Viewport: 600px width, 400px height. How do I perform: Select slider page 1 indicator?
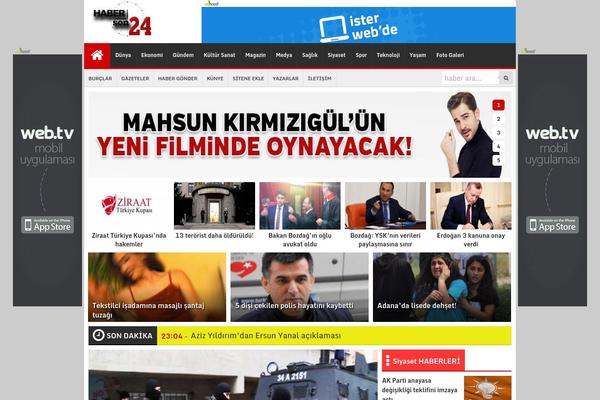pyautogui.click(x=498, y=105)
